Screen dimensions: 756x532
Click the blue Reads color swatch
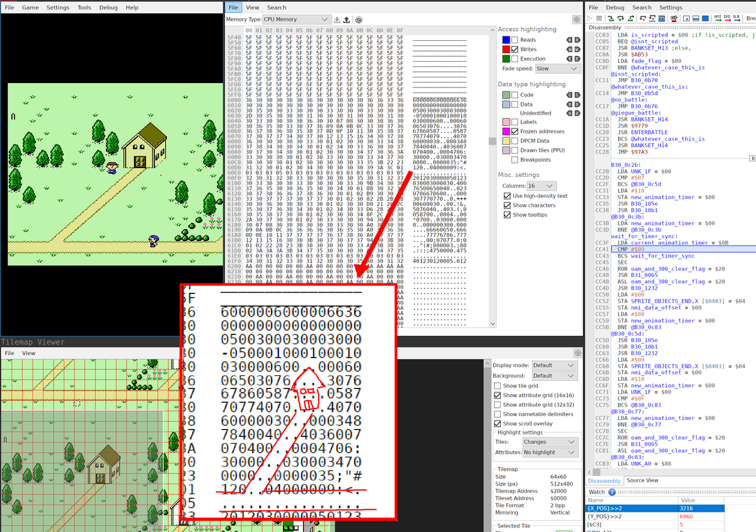[x=506, y=40]
